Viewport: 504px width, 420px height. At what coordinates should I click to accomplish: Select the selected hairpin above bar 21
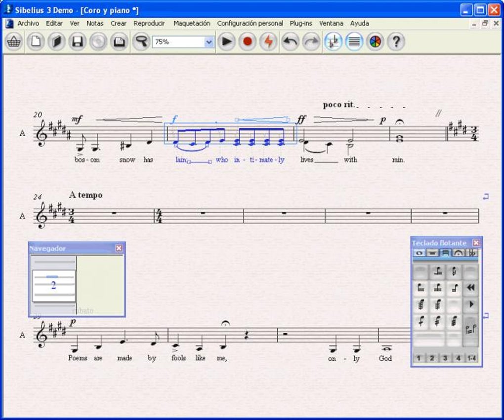pos(262,120)
